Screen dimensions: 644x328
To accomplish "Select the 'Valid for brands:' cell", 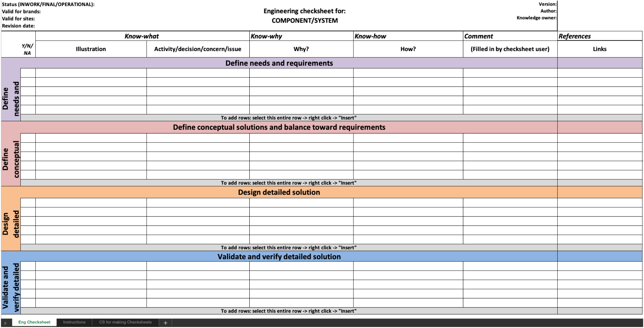I will 21,11.
